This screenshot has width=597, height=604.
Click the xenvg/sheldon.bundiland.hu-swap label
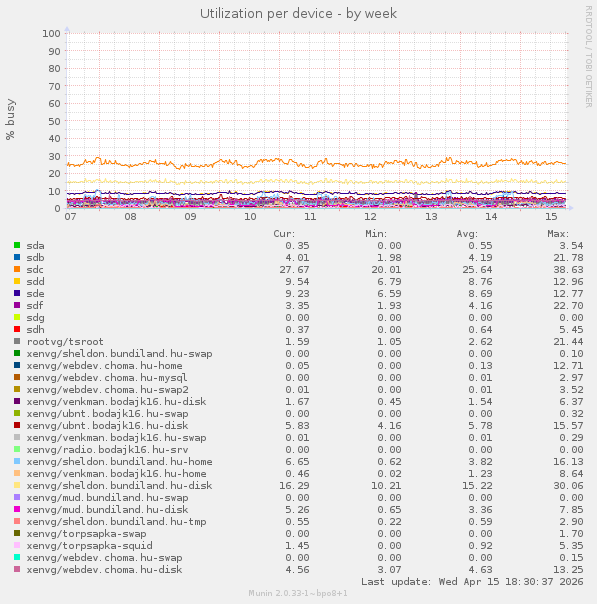[x=119, y=354]
